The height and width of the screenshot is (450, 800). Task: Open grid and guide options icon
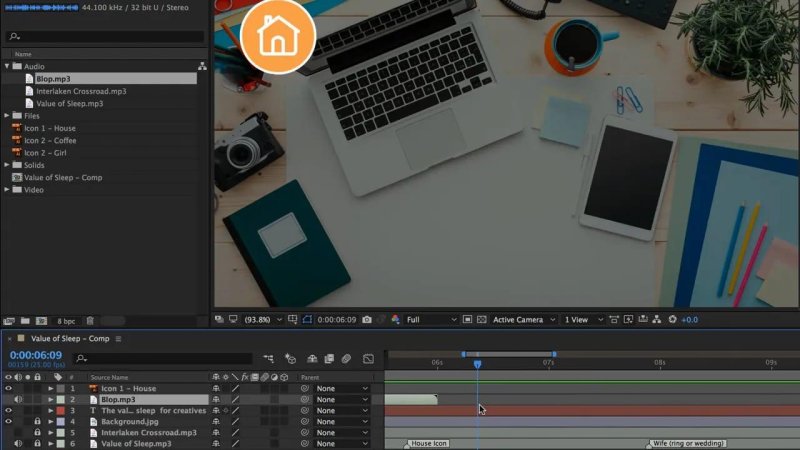point(292,319)
